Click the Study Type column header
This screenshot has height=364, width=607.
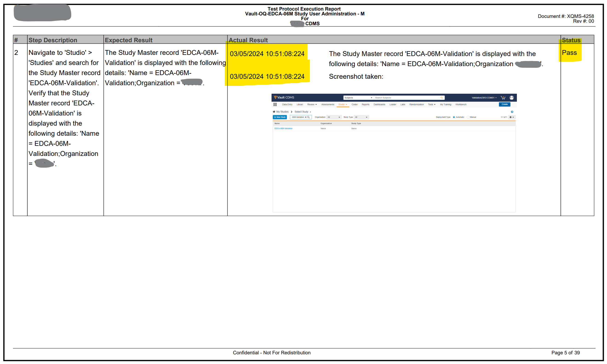point(356,123)
